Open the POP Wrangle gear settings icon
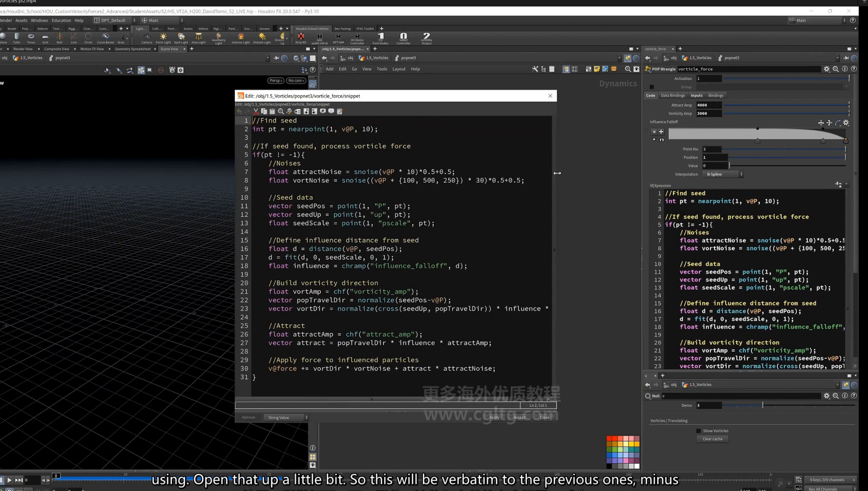The image size is (868, 491). 827,69
